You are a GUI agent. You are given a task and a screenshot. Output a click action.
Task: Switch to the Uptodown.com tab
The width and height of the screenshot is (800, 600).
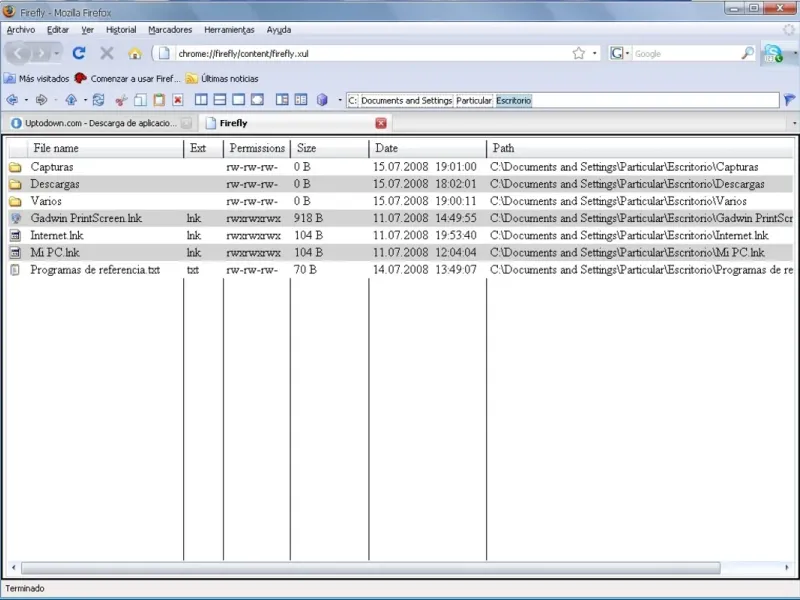coord(101,123)
